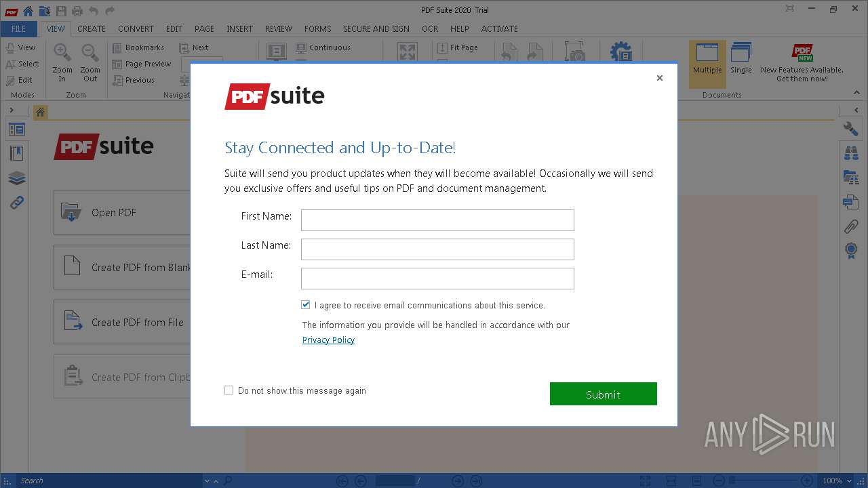Open the layers panel icon in left sidebar
This screenshot has height=488, width=868.
pyautogui.click(x=17, y=178)
